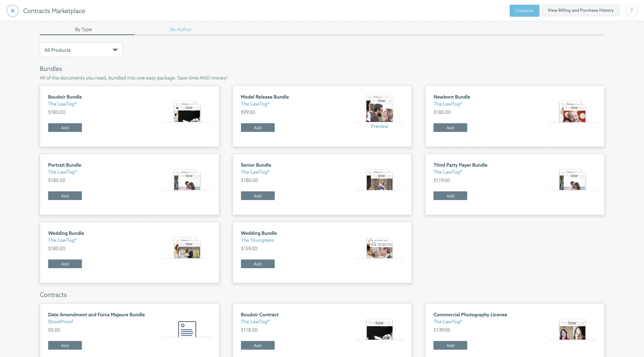Close the Contracts Marketplace
This screenshot has height=357, width=644.
point(13,11)
